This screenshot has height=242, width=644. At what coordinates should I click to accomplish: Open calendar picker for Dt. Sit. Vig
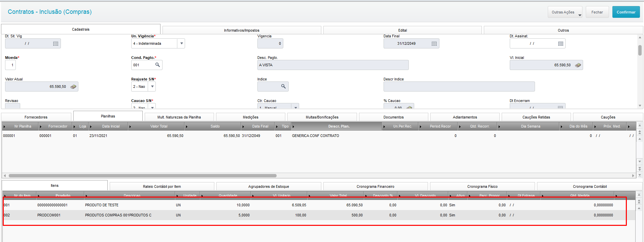(56, 44)
